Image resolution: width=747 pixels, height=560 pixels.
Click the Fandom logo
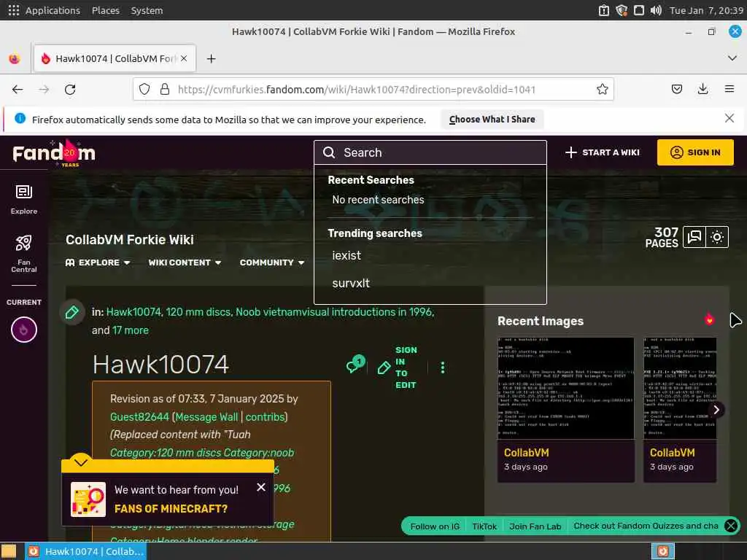53,153
